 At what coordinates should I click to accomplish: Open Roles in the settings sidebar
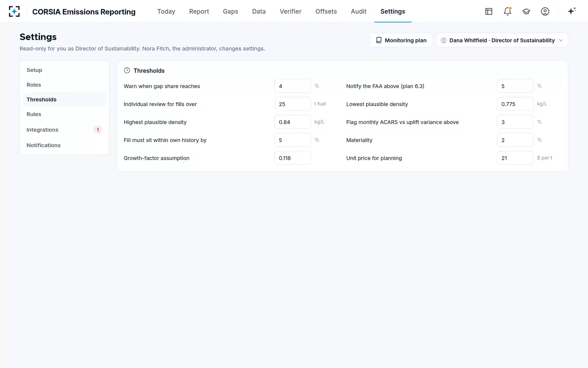(x=65, y=85)
